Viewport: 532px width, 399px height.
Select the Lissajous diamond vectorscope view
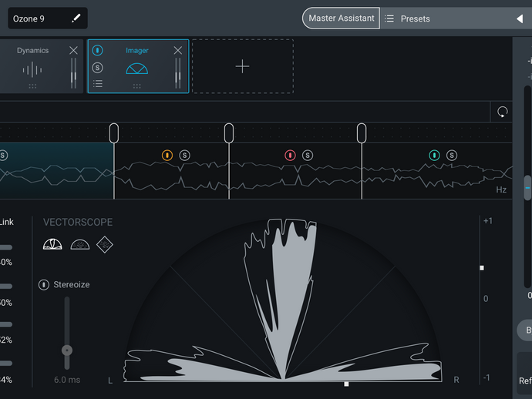point(105,244)
